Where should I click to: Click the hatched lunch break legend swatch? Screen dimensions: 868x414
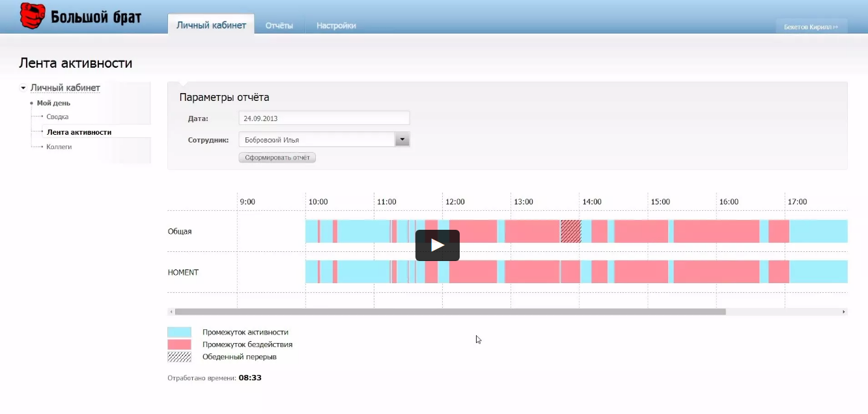point(179,357)
